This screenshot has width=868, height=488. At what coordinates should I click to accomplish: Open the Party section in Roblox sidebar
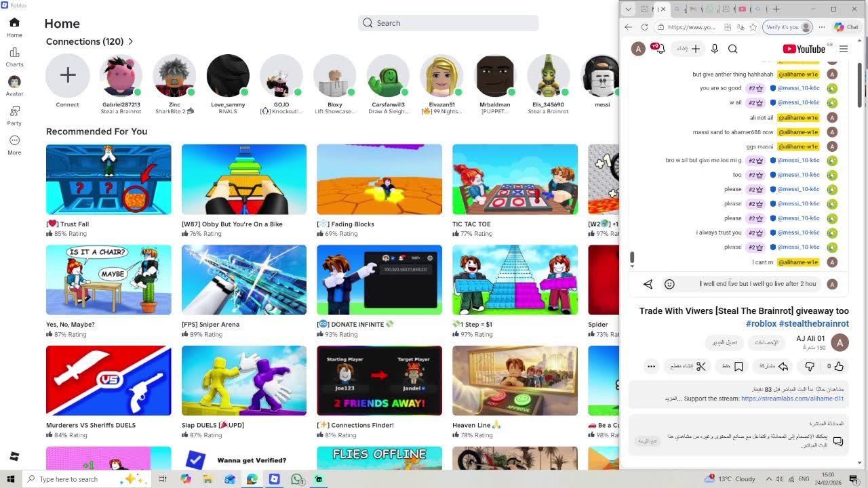(14, 115)
